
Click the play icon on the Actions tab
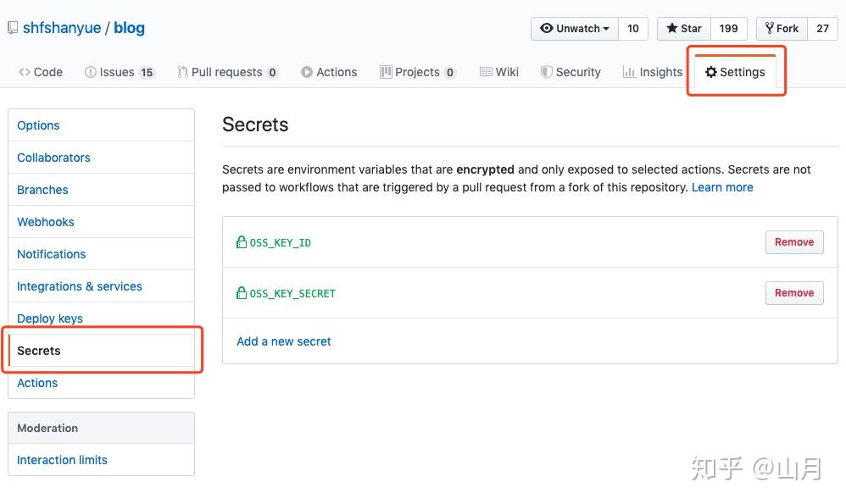308,72
